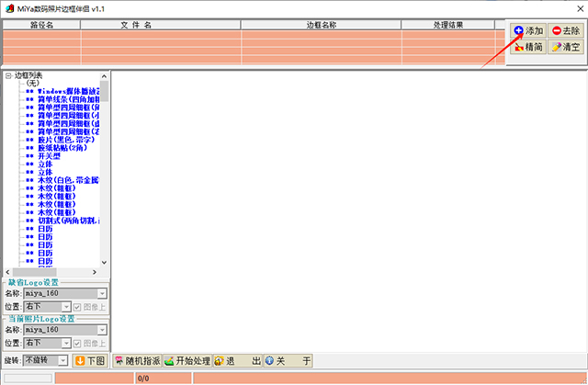Click the 去除 (remove) button with red minus icon
This screenshot has width=588, height=385.
pyautogui.click(x=566, y=30)
